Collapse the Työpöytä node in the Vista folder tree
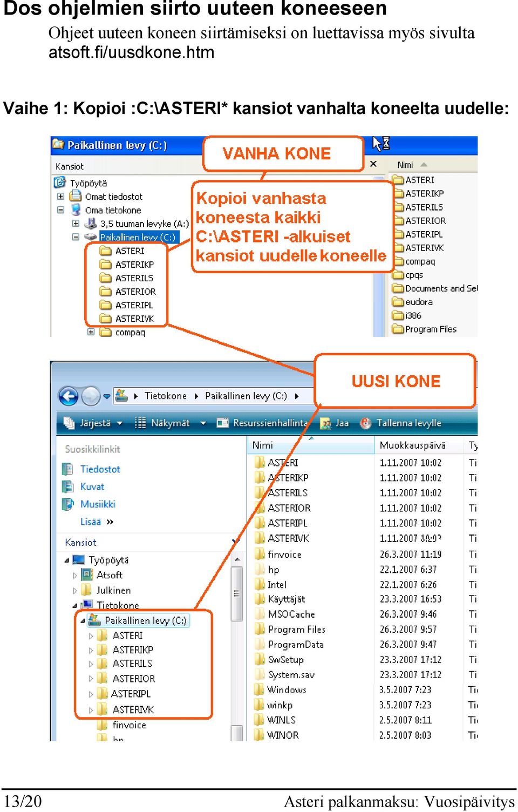 pyautogui.click(x=66, y=560)
